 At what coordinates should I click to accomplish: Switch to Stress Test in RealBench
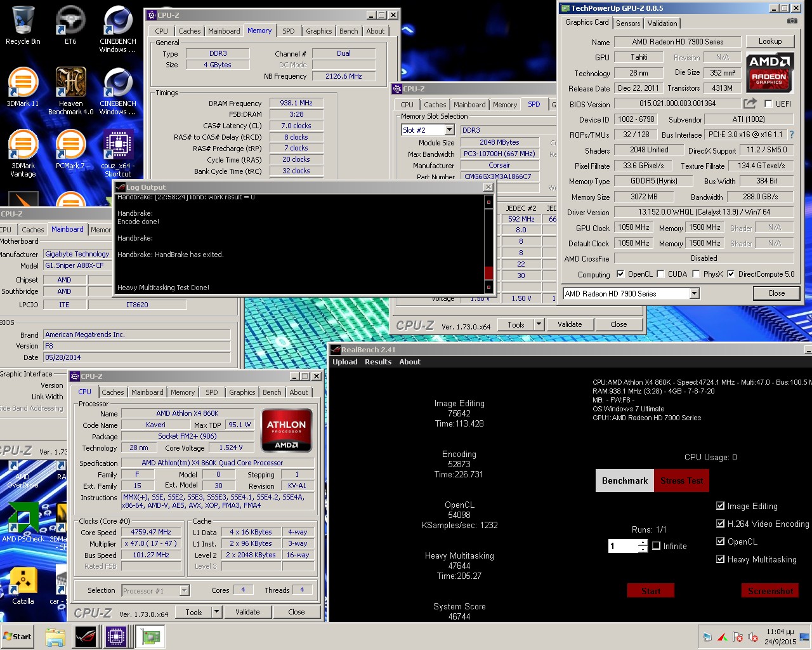[681, 481]
